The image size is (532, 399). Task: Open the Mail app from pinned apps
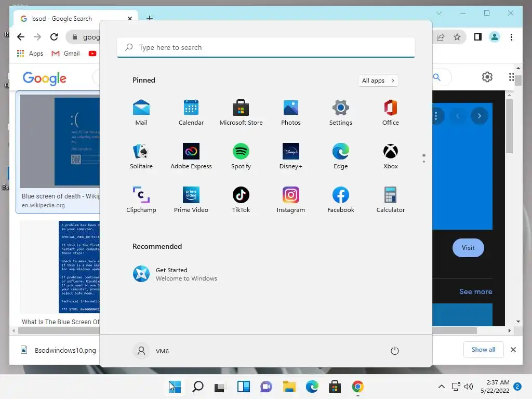tap(141, 113)
